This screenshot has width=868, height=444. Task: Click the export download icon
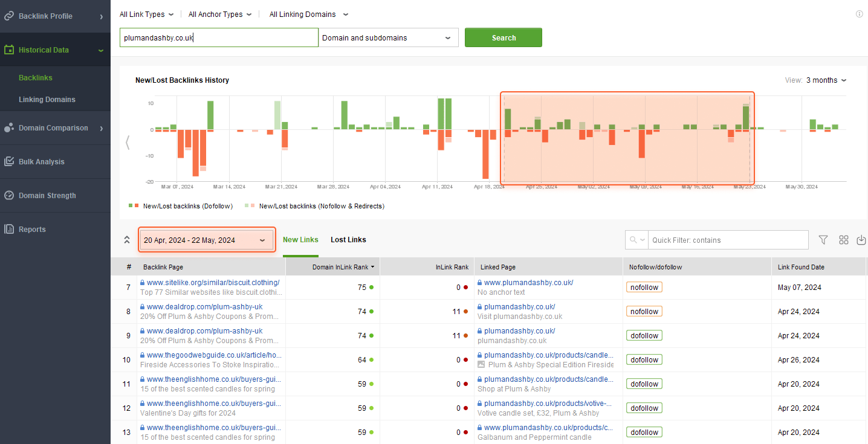click(862, 240)
